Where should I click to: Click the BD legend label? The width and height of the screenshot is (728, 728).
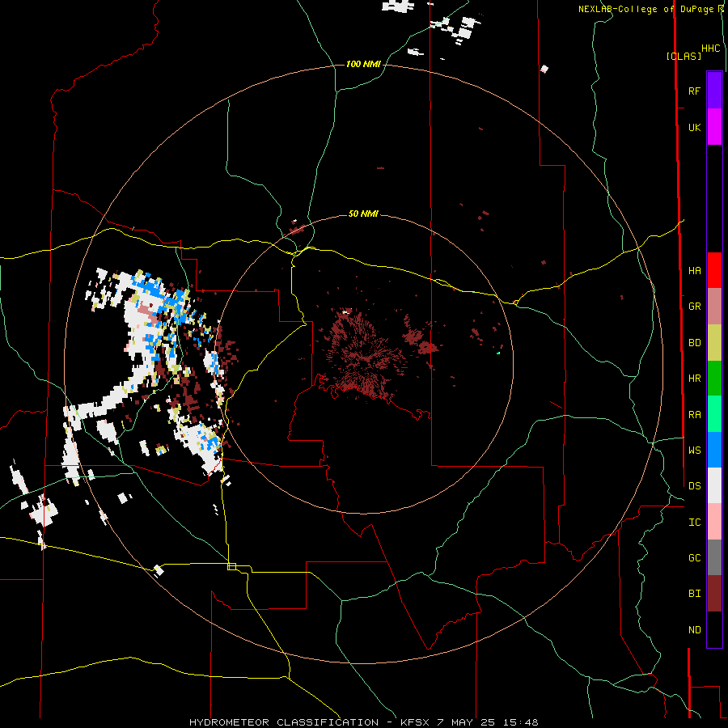tap(694, 343)
